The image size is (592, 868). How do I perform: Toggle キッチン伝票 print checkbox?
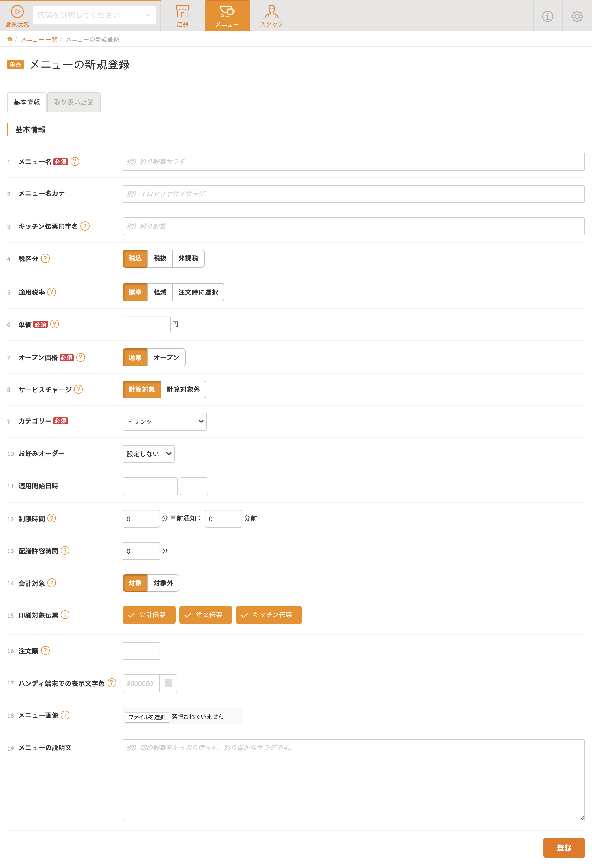pyautogui.click(x=269, y=615)
